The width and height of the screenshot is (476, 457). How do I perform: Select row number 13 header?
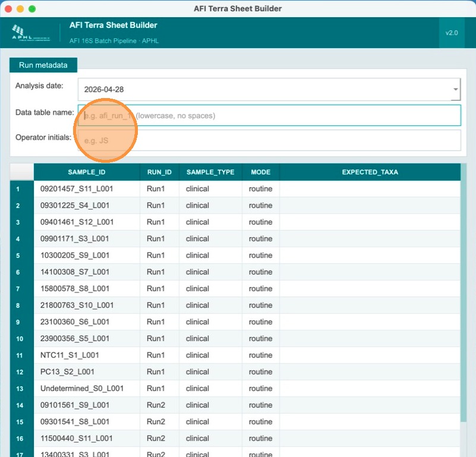[22, 389]
